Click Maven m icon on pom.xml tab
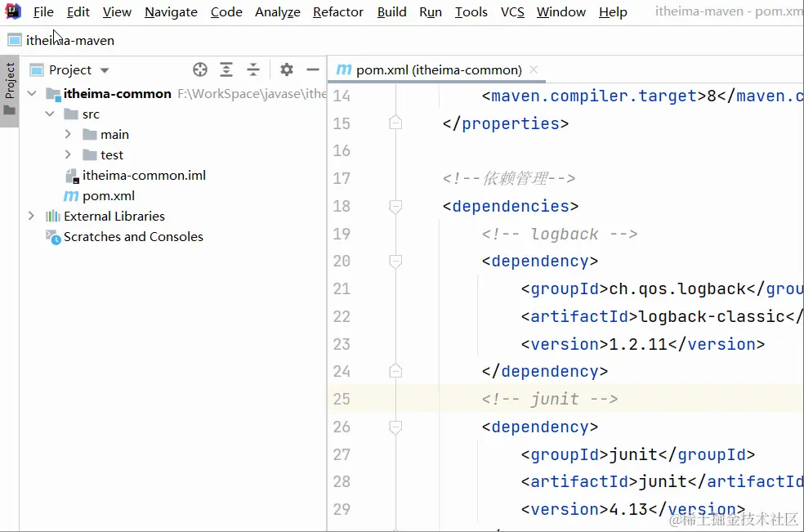The width and height of the screenshot is (804, 532). pyautogui.click(x=343, y=69)
